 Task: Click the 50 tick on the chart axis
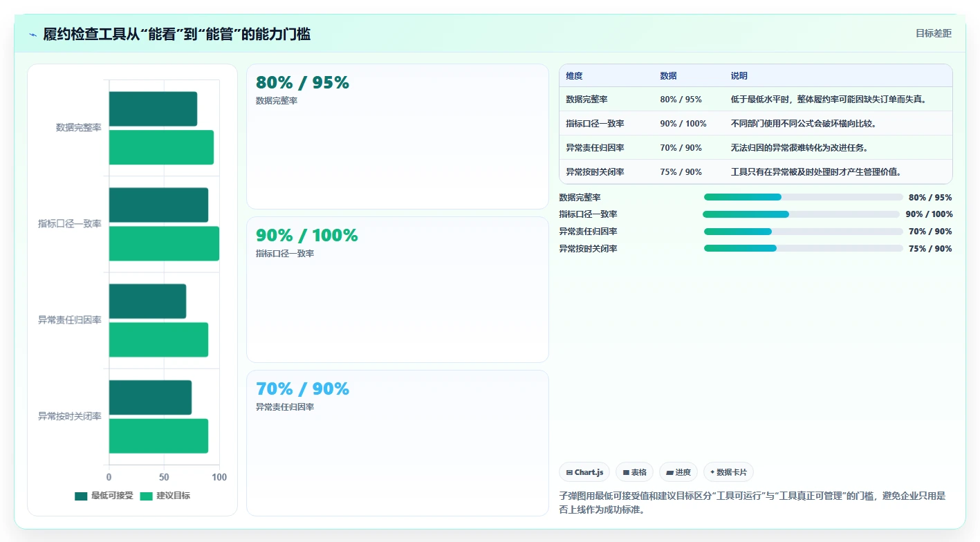click(x=164, y=477)
